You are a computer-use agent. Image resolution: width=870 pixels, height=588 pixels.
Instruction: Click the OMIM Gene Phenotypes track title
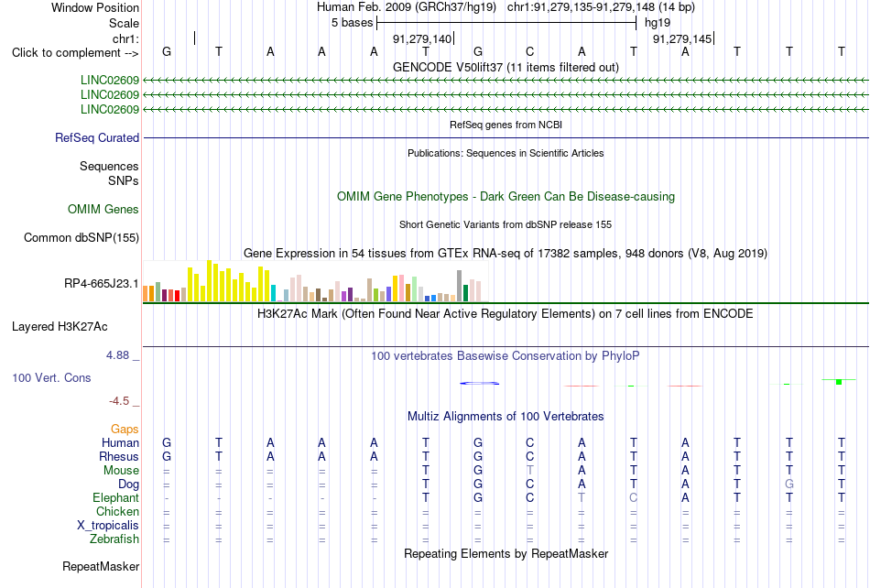click(506, 196)
